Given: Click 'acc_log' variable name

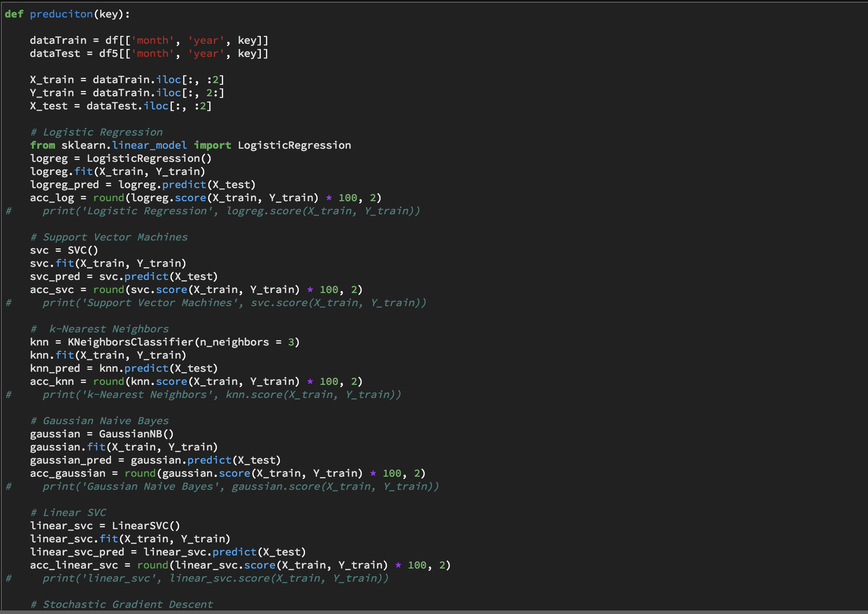Looking at the screenshot, I should tap(52, 198).
